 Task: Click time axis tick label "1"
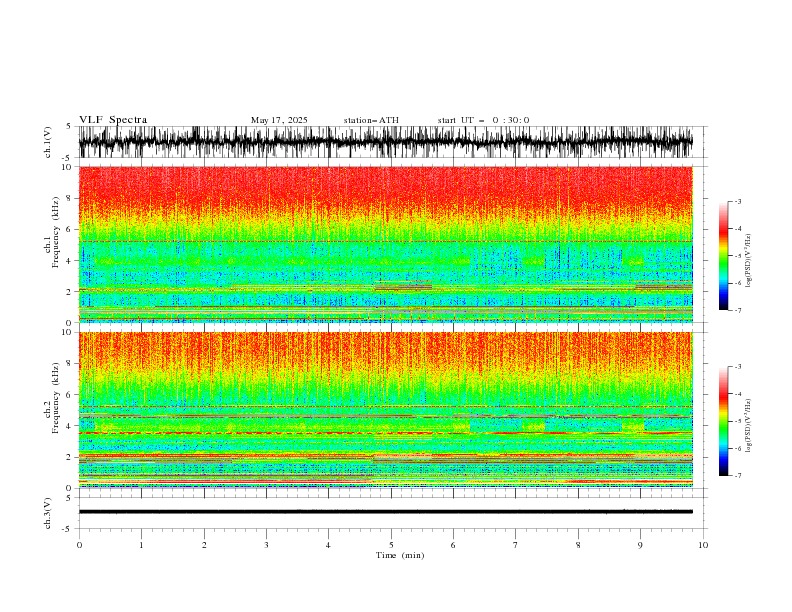tap(141, 545)
